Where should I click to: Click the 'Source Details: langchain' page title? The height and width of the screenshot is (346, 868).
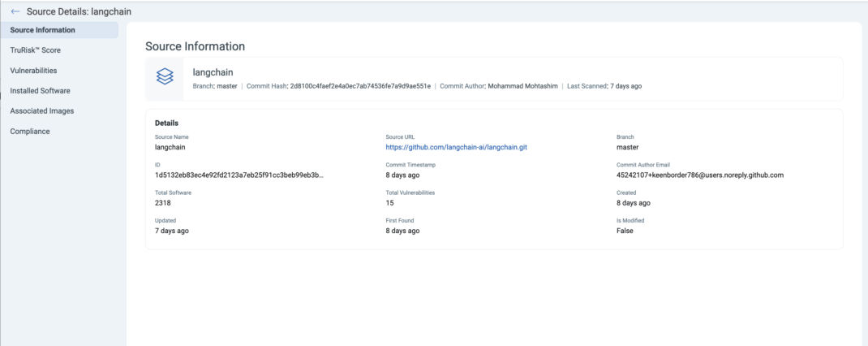pyautogui.click(x=79, y=11)
